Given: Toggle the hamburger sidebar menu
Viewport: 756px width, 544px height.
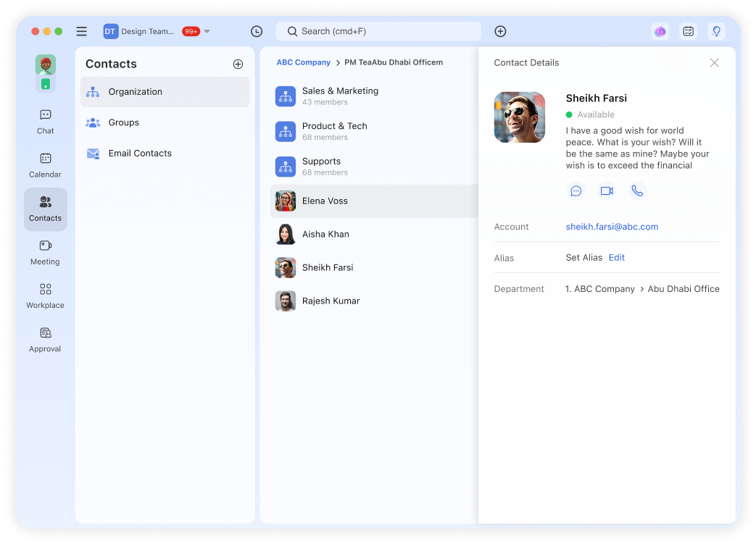Looking at the screenshot, I should click(82, 31).
